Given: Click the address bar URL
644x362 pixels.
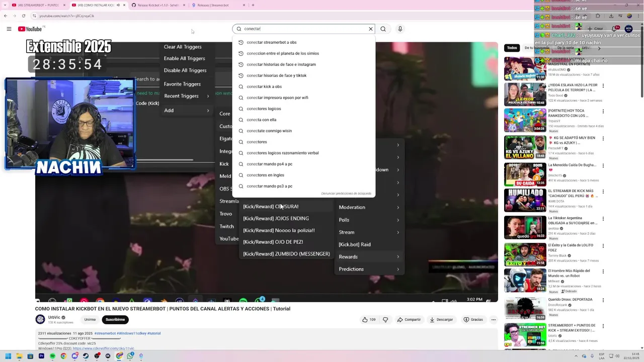Looking at the screenshot, I should [x=67, y=16].
